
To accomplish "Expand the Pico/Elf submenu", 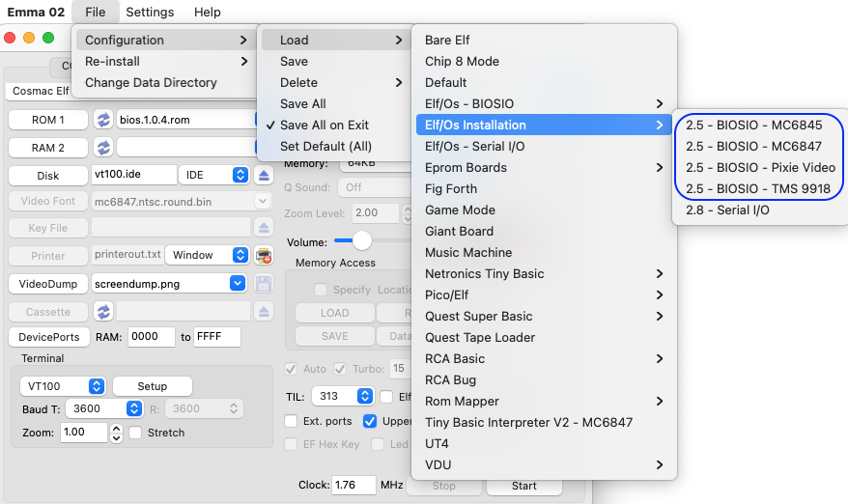I will click(x=544, y=294).
